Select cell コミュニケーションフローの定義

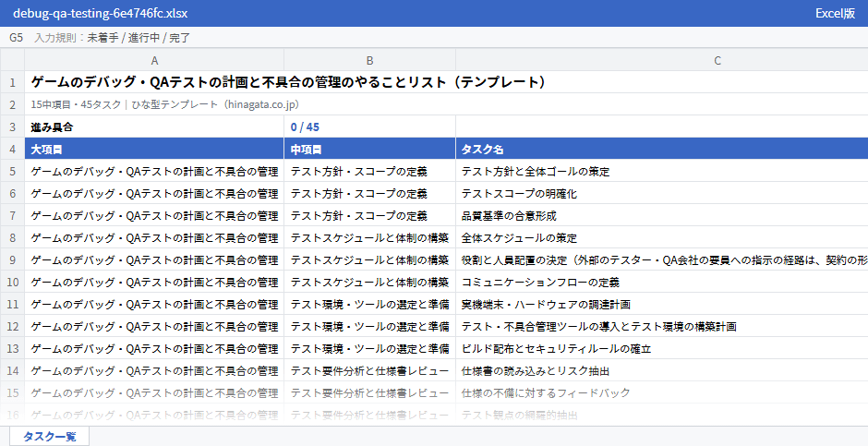pos(662,282)
